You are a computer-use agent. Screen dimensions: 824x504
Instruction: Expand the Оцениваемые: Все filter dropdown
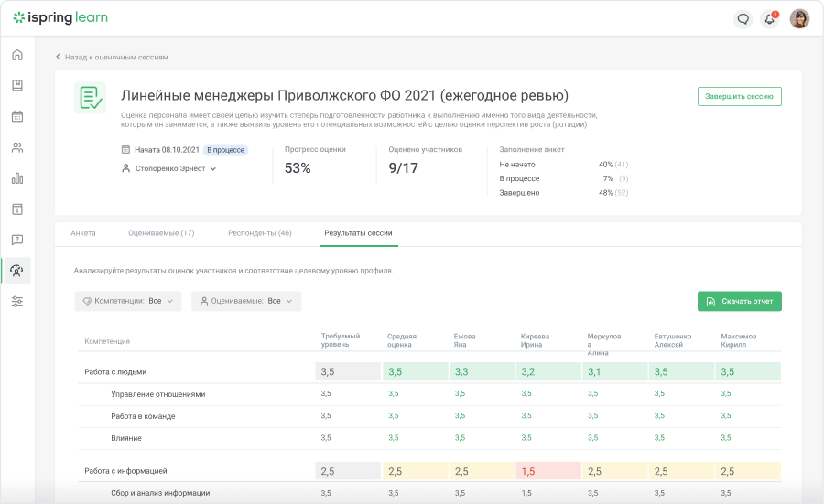pos(245,301)
